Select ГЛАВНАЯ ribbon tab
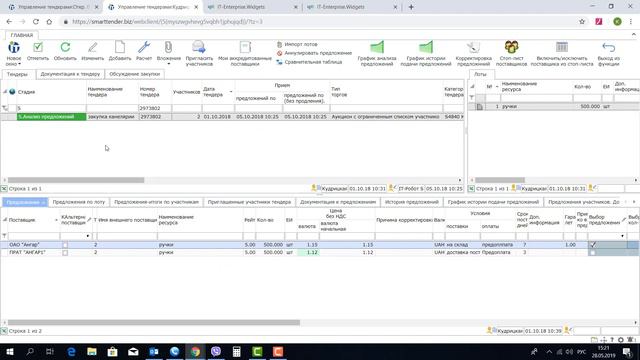The height and width of the screenshot is (360, 640). tap(22, 35)
